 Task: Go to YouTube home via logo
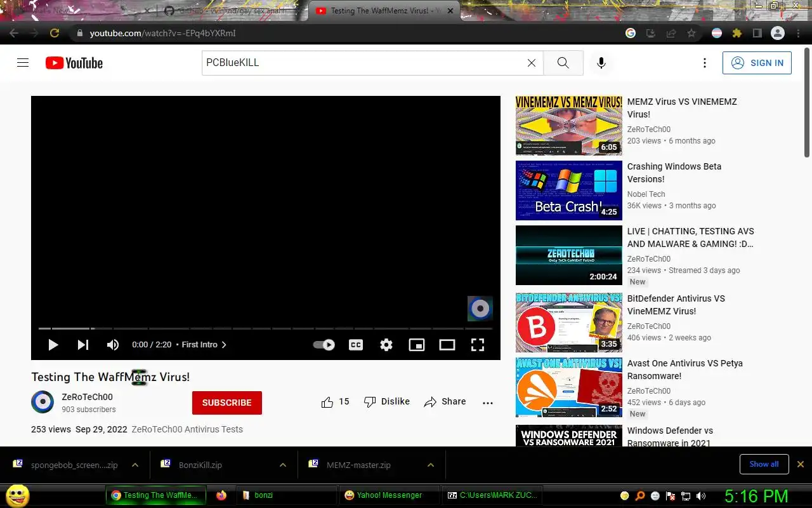74,63
